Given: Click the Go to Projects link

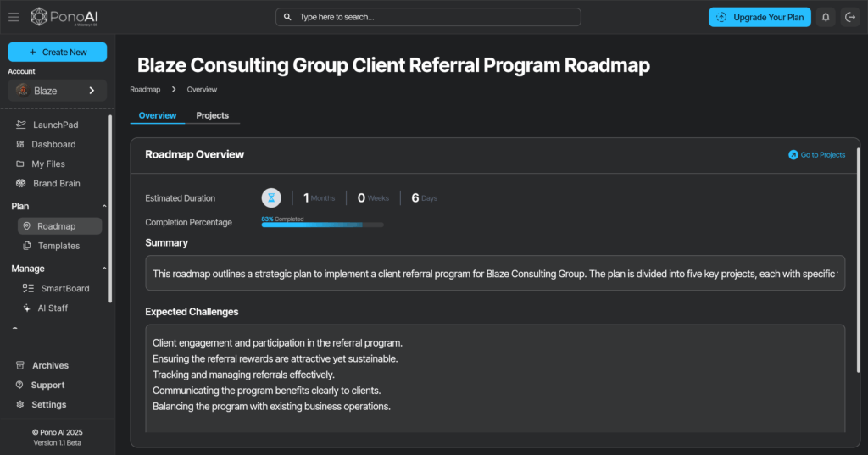Looking at the screenshot, I should pyautogui.click(x=816, y=155).
